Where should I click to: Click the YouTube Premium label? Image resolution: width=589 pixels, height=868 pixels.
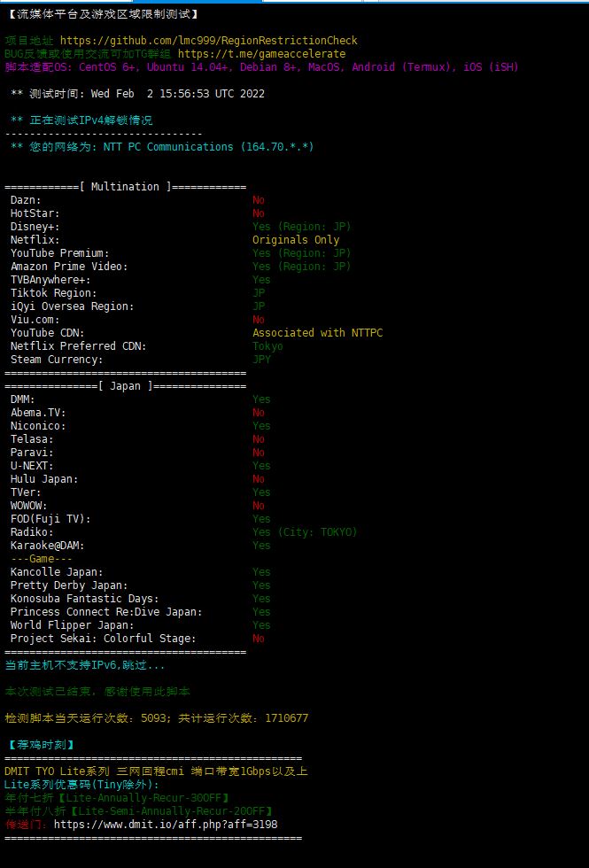click(x=60, y=253)
